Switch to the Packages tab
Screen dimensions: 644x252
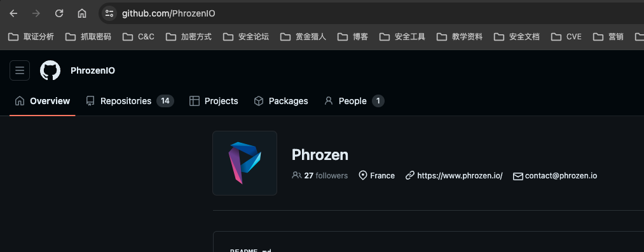tap(281, 101)
